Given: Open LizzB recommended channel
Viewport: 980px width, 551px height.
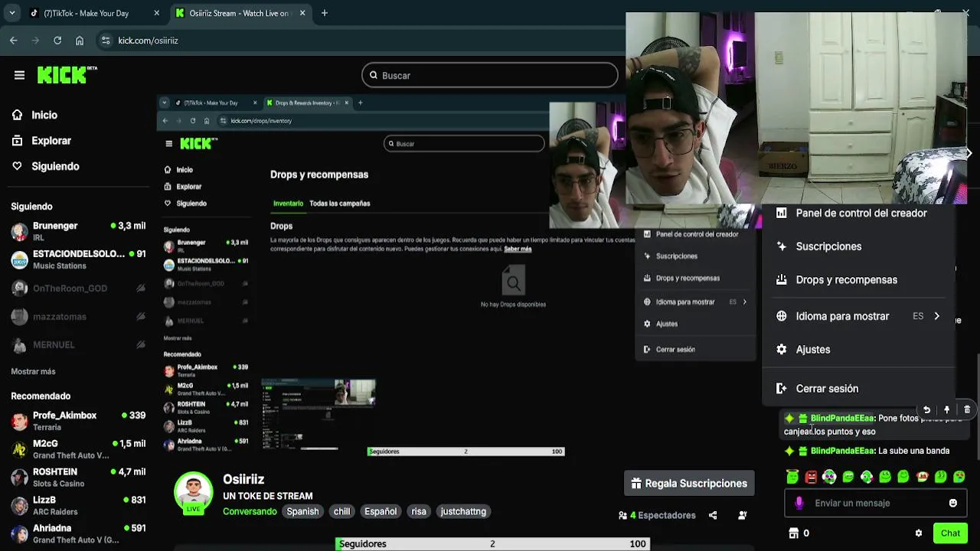Looking at the screenshot, I should pos(78,506).
